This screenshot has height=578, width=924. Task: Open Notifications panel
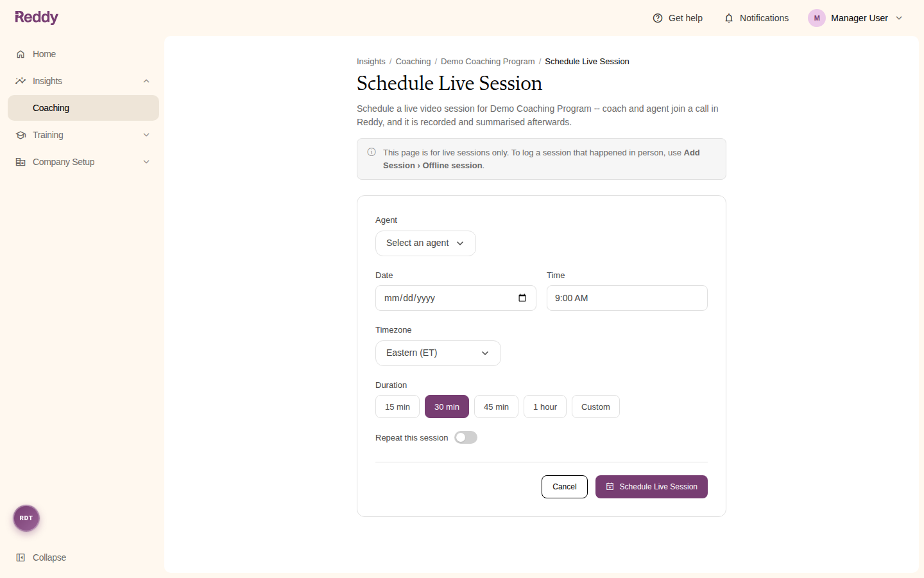(x=757, y=18)
